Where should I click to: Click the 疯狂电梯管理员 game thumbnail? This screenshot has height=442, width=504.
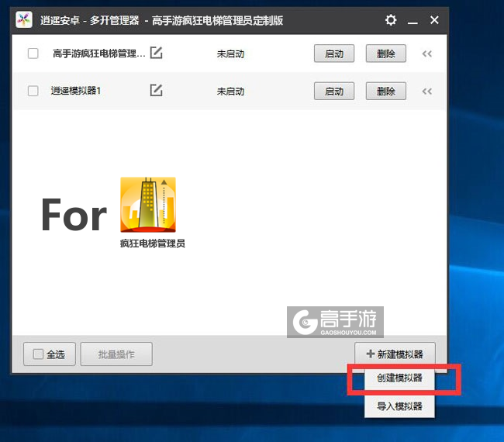tap(148, 205)
